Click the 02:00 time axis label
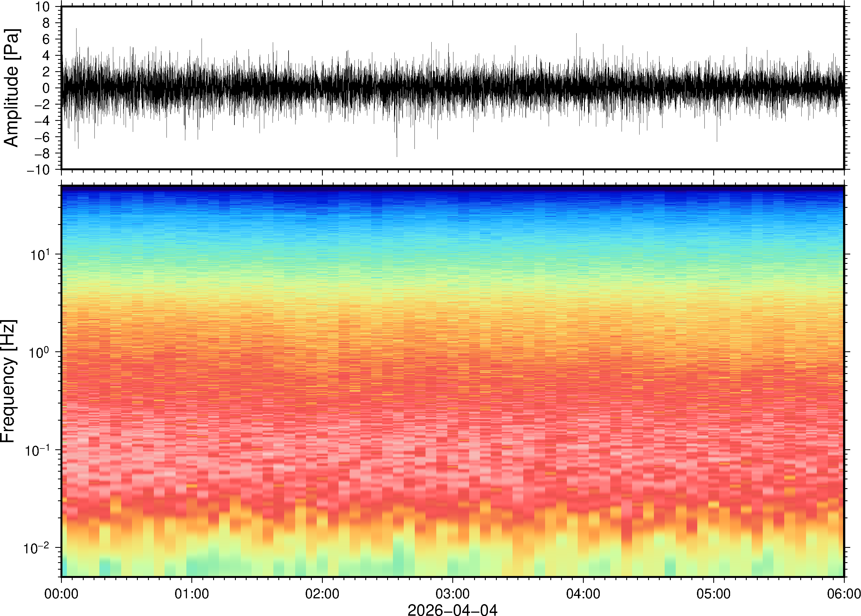Screen dimensions: 861x616 (x=322, y=594)
